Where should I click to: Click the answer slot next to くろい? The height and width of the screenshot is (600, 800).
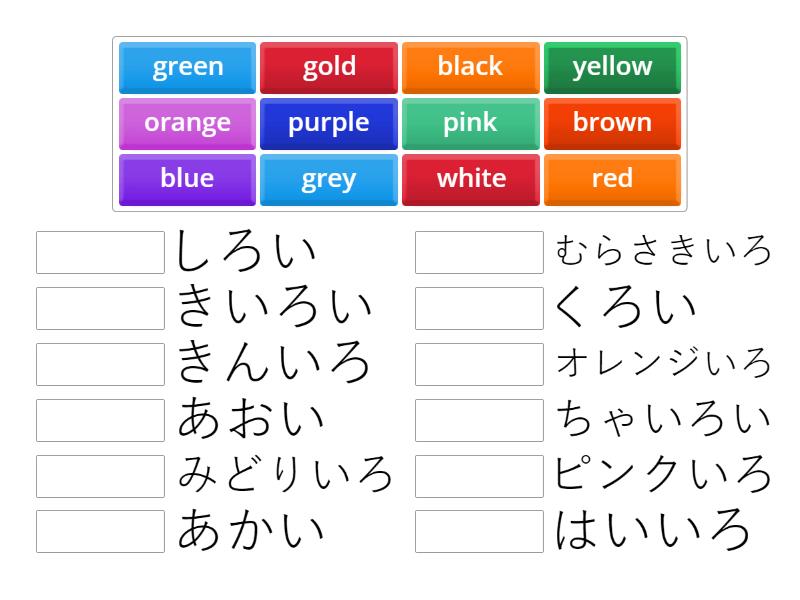click(477, 308)
